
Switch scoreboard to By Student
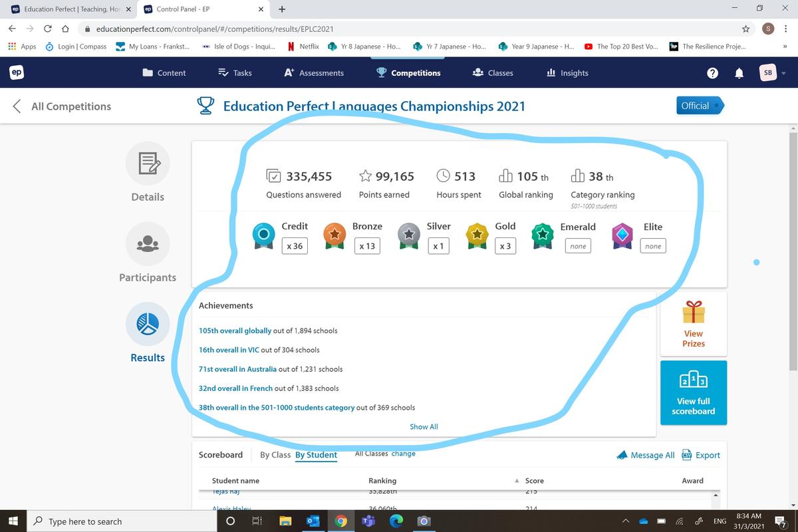tap(316, 455)
